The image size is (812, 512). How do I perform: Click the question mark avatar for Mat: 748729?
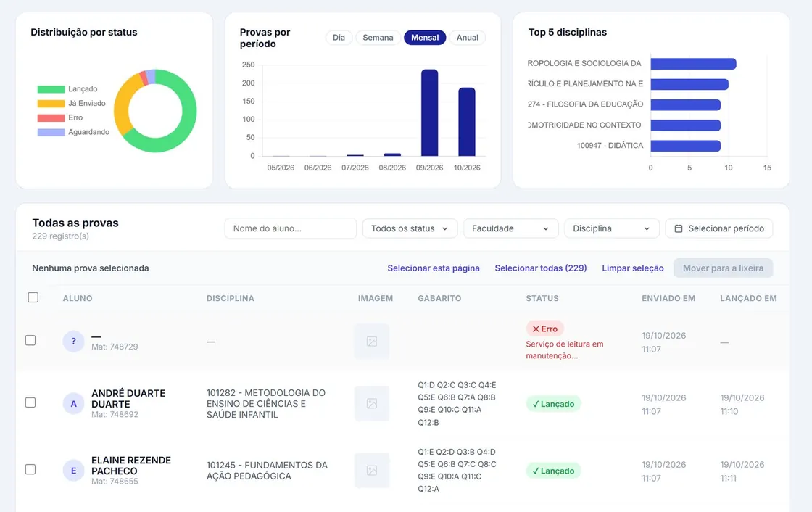(x=73, y=341)
